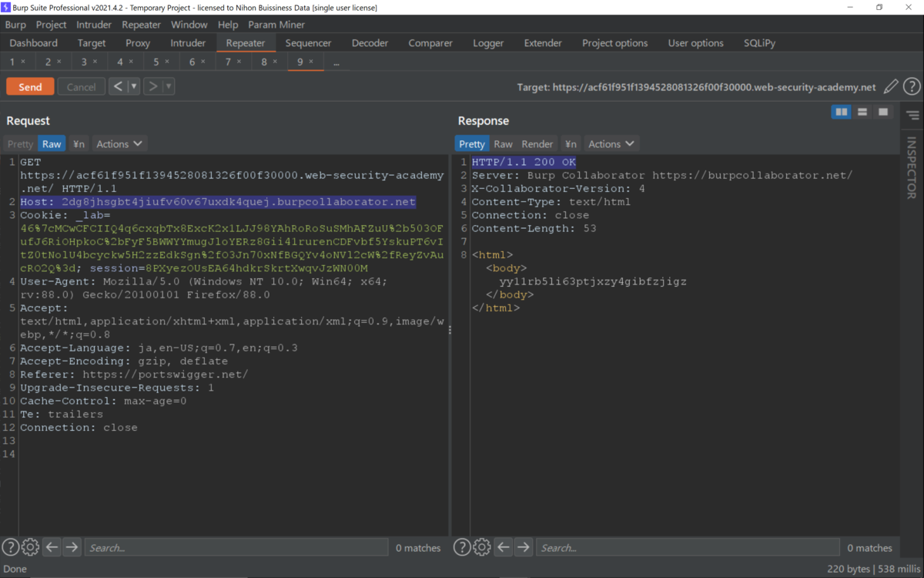Image resolution: width=924 pixels, height=578 pixels.
Task: Switch to top-bottom split layout view
Action: pyautogui.click(x=862, y=113)
